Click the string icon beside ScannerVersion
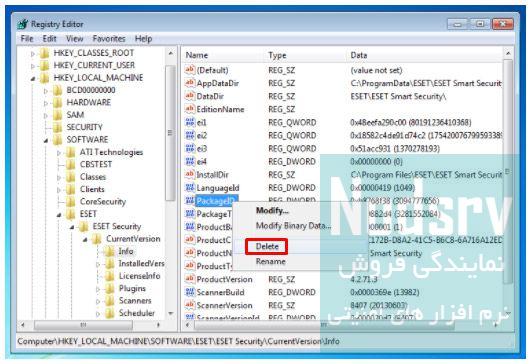 (190, 305)
